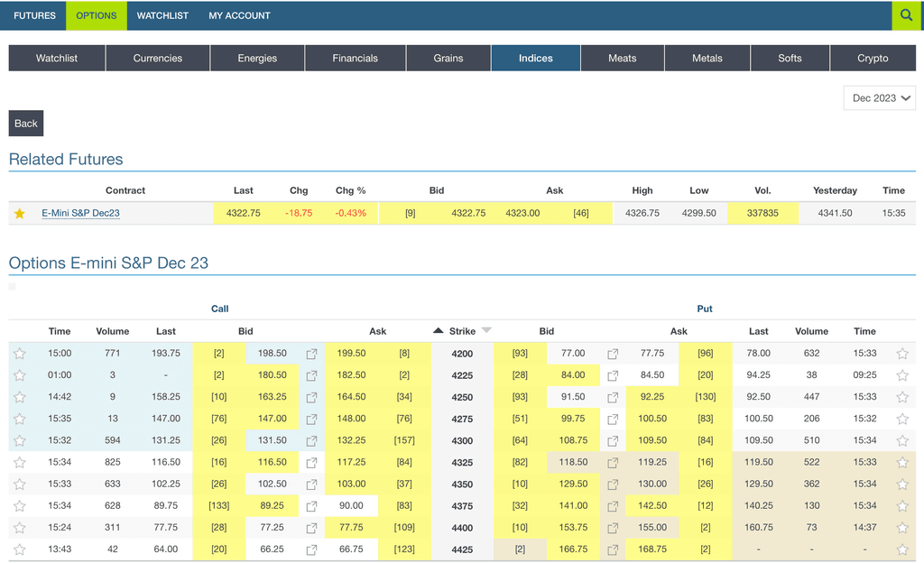Sort Strike column ascending arrow
924x563 pixels.
click(439, 331)
